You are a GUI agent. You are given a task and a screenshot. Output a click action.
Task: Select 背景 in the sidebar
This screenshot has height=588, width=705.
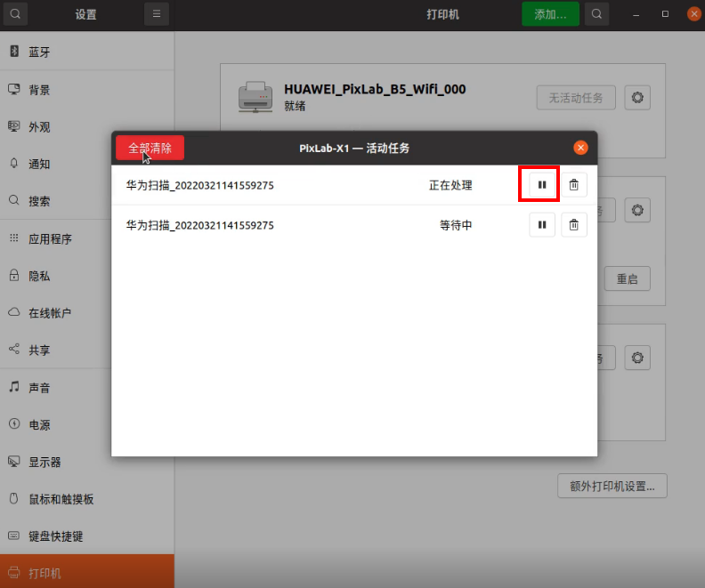[x=86, y=89]
